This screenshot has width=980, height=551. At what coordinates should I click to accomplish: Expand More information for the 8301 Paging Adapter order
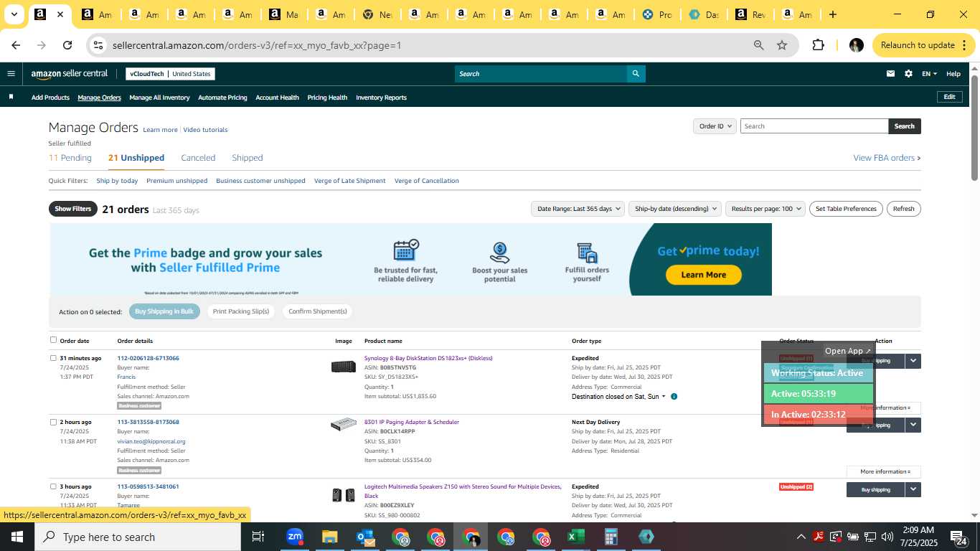pyautogui.click(x=884, y=471)
